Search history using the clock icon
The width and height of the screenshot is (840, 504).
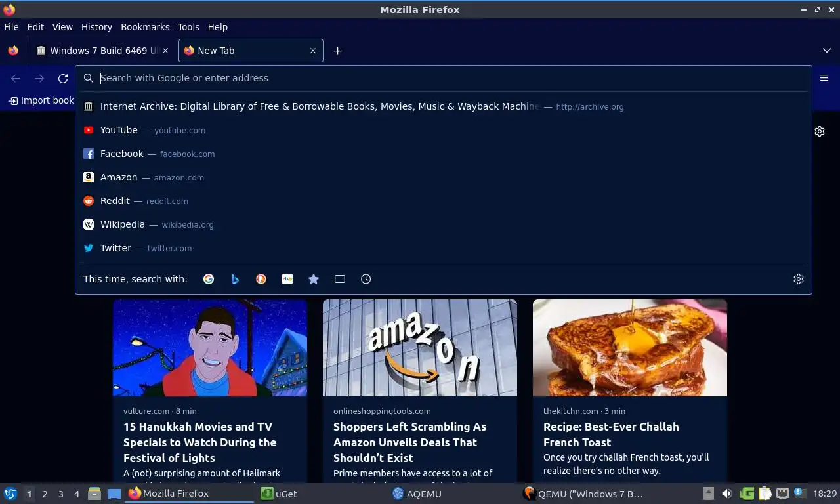(366, 279)
